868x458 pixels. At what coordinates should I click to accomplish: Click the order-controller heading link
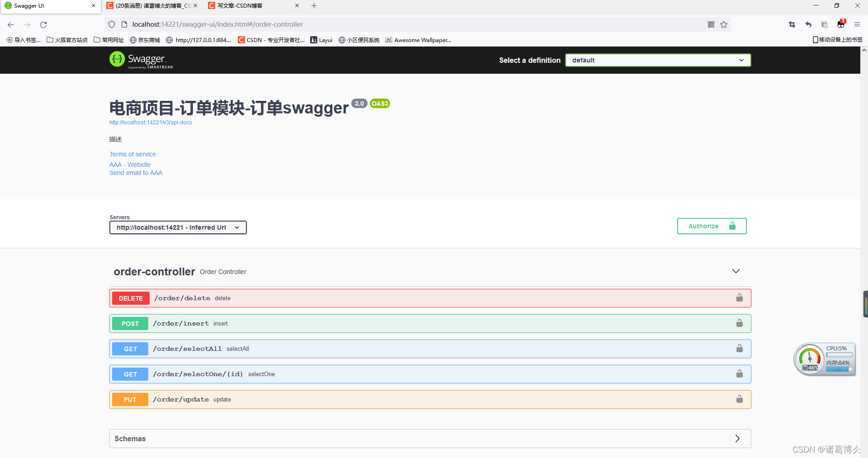point(154,271)
